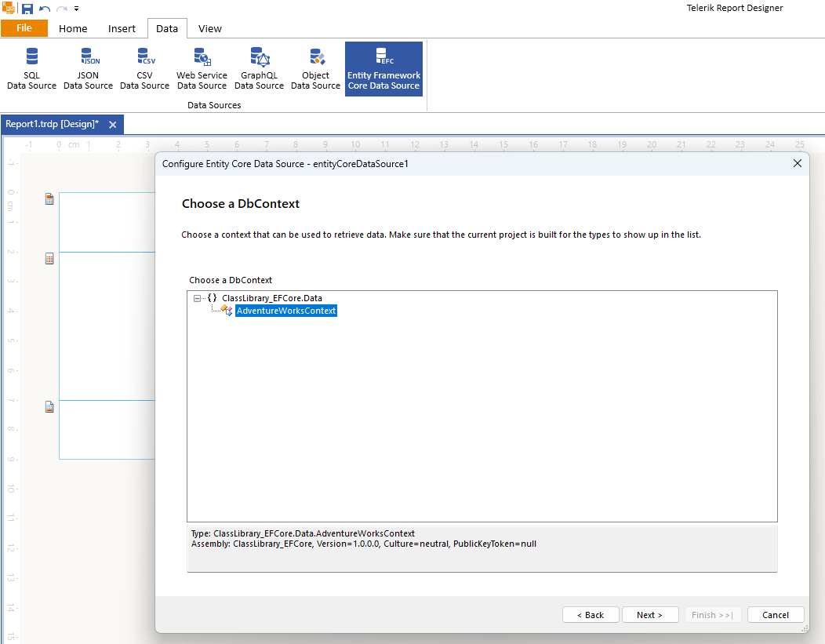
Task: Click the Save icon in quick access toolbar
Action: tap(27, 9)
